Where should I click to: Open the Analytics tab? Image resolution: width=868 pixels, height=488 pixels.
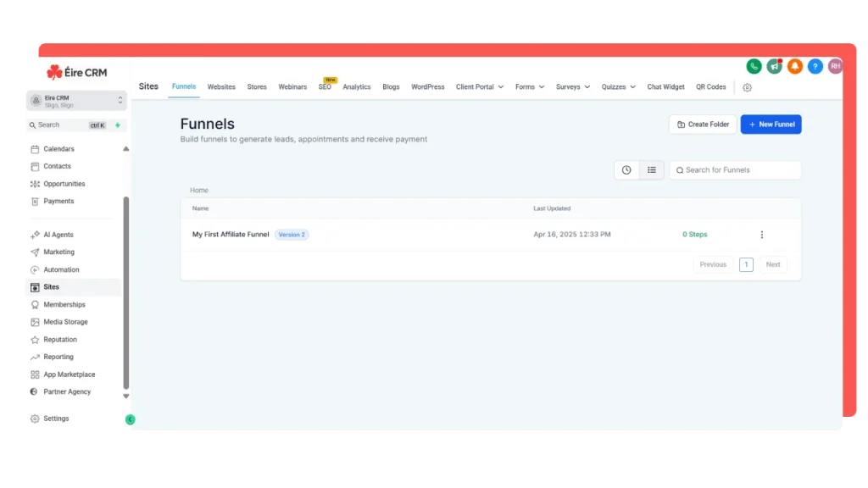357,87
